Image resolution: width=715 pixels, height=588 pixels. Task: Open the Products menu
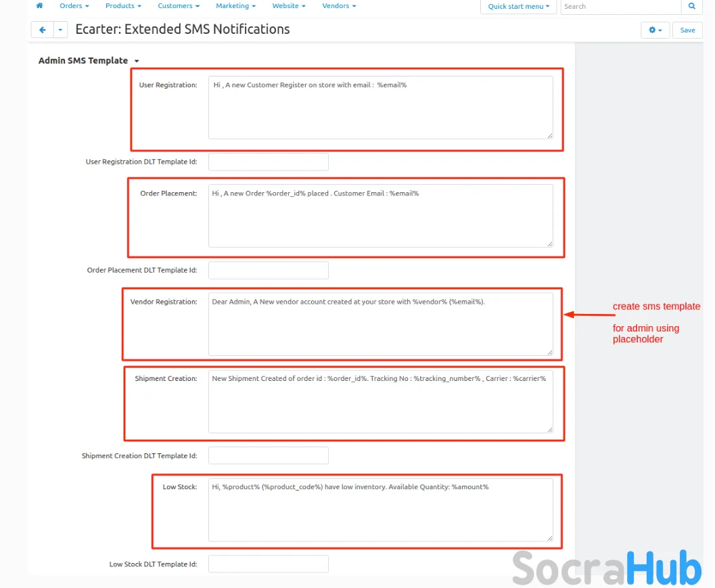123,6
